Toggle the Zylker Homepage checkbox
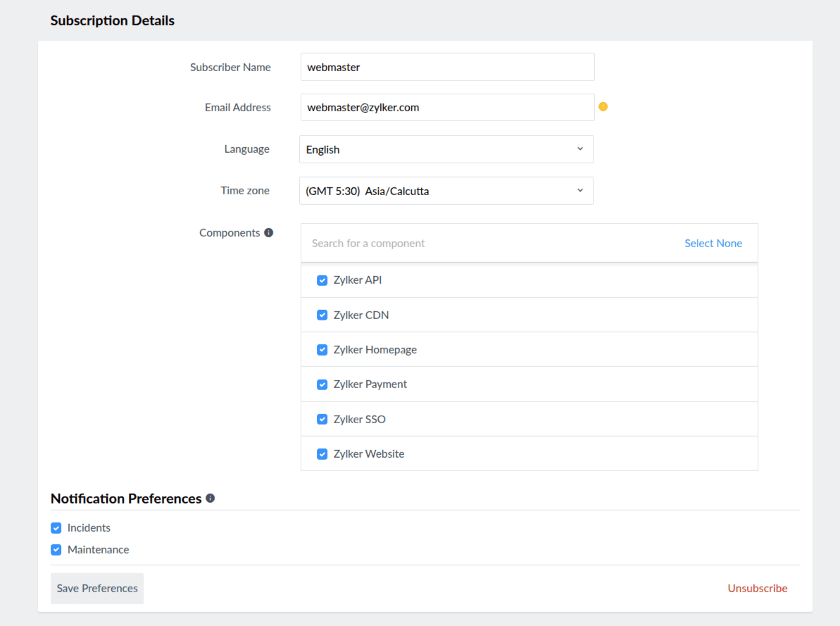The image size is (840, 626). click(x=322, y=350)
